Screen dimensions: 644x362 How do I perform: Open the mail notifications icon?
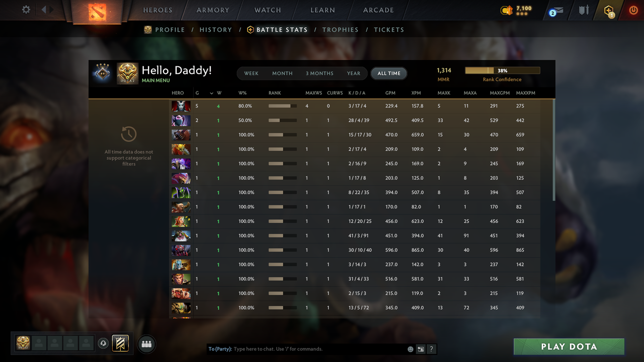coord(556,10)
